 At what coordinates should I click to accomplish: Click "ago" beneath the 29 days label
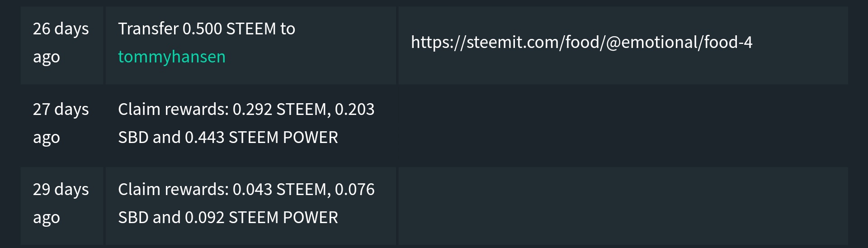point(47,219)
